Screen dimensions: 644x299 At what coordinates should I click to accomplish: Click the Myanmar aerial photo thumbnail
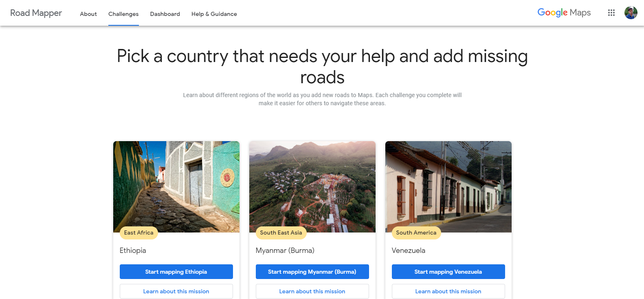click(312, 187)
